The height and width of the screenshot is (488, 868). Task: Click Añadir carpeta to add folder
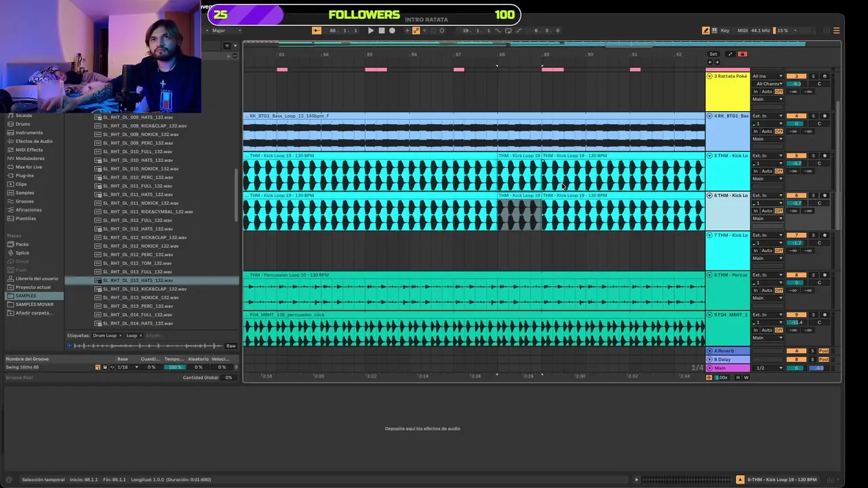(x=34, y=313)
